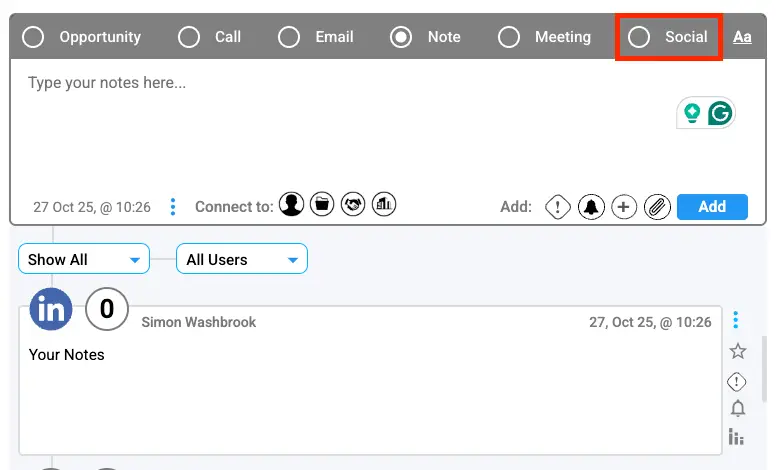Expand the All Users dropdown
This screenshot has width=776, height=470.
[x=241, y=259]
